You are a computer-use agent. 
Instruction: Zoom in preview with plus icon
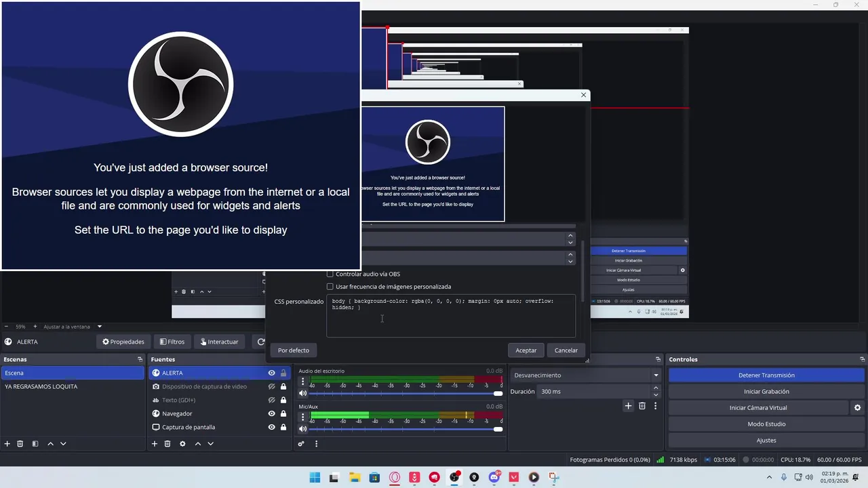(x=35, y=327)
